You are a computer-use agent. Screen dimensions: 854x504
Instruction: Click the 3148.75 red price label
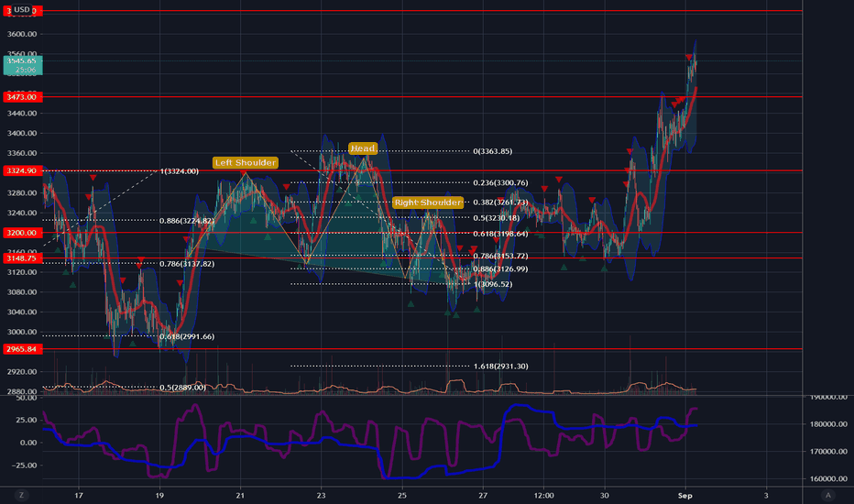pos(22,258)
